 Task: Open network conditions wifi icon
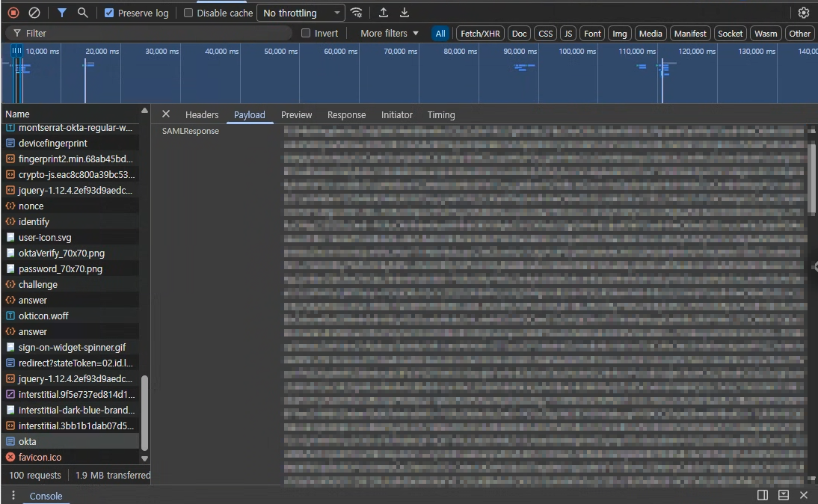pyautogui.click(x=357, y=13)
